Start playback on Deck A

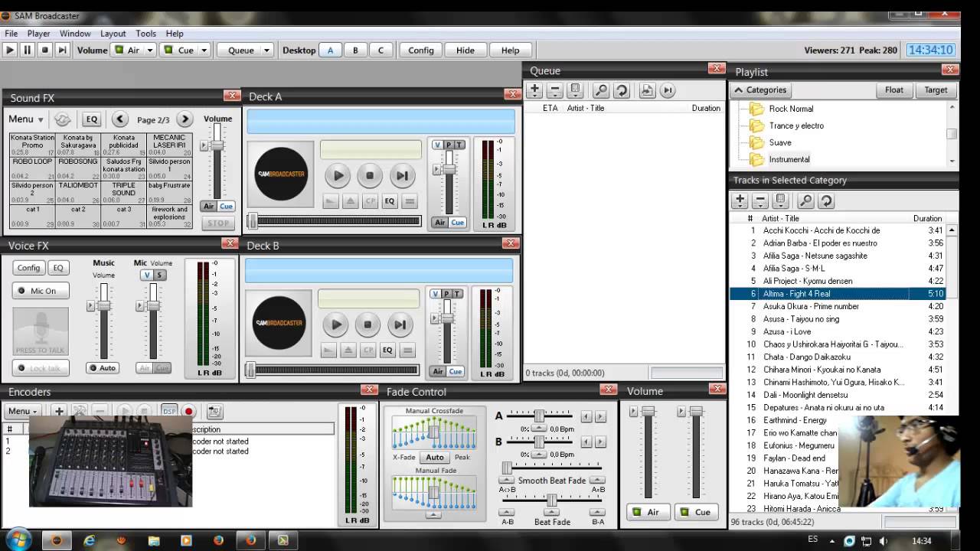click(x=338, y=175)
